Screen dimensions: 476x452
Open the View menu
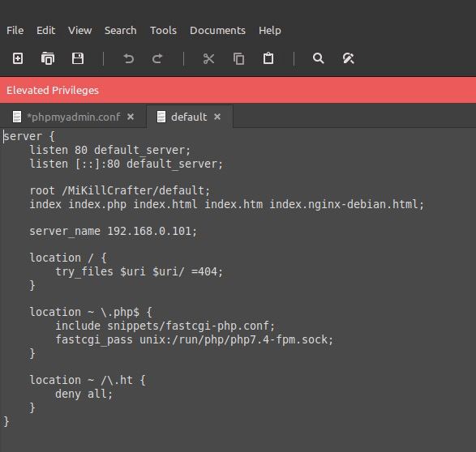[79, 30]
